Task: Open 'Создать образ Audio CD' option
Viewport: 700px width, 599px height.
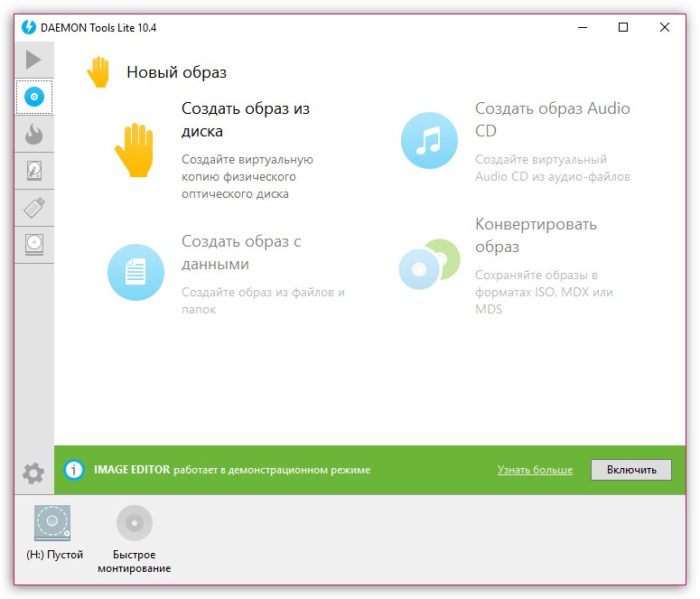Action: tap(552, 120)
